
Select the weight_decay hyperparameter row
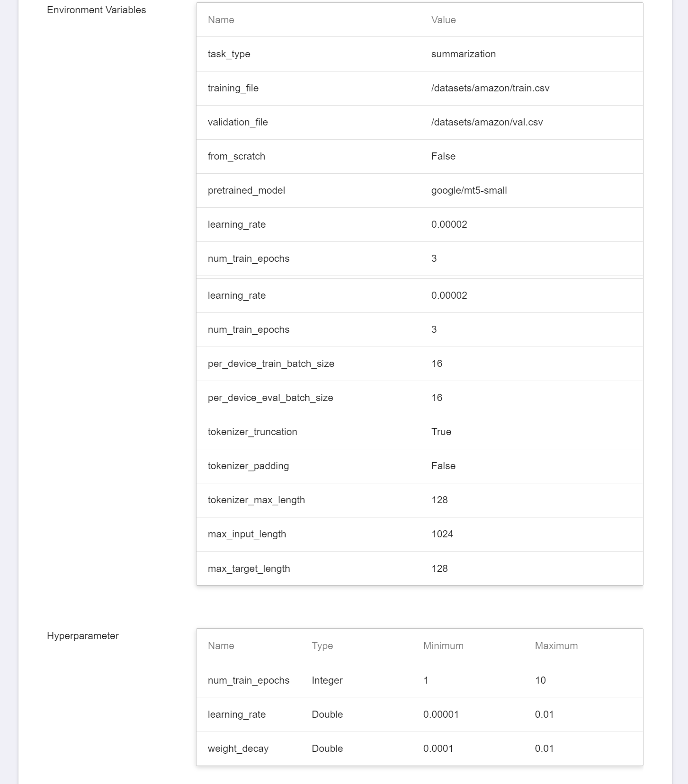(420, 748)
